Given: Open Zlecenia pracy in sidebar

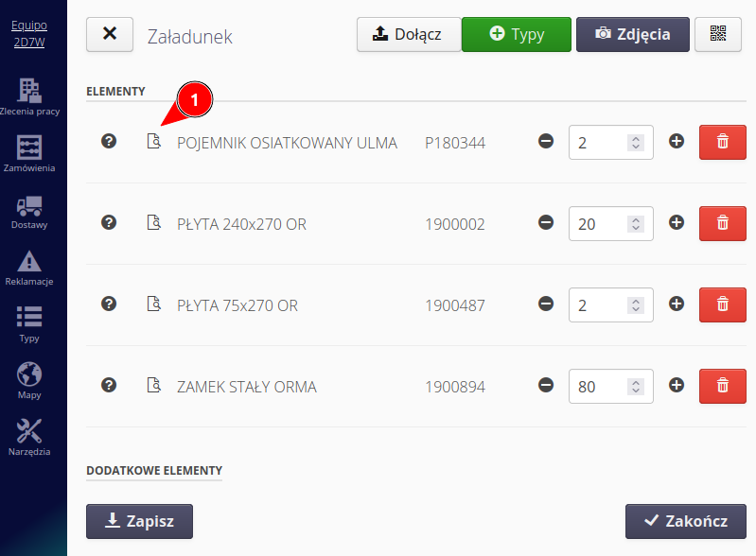Looking at the screenshot, I should click(29, 97).
